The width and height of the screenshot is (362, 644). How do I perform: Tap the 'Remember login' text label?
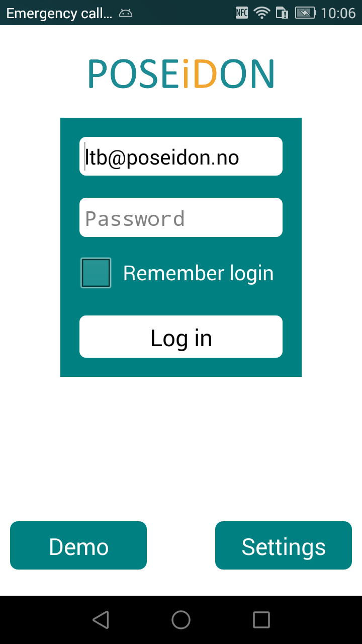point(198,273)
